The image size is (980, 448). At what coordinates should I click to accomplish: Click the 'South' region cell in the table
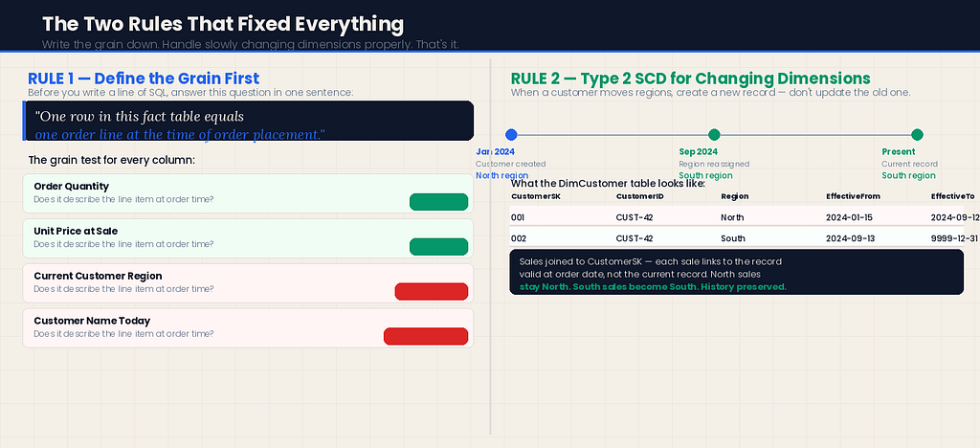pos(732,238)
